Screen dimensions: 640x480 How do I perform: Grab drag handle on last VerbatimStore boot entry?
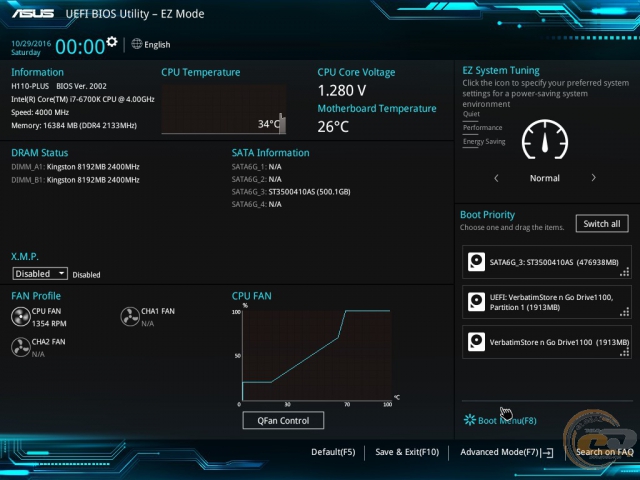tap(624, 353)
